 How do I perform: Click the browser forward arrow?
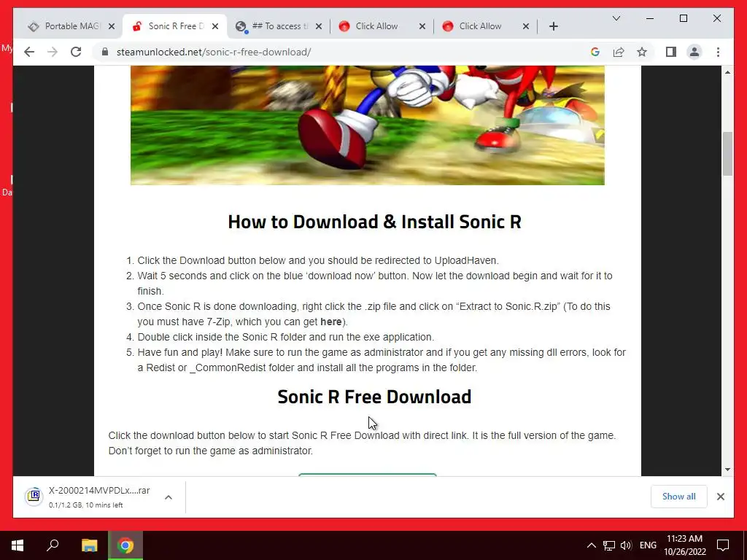[53, 52]
